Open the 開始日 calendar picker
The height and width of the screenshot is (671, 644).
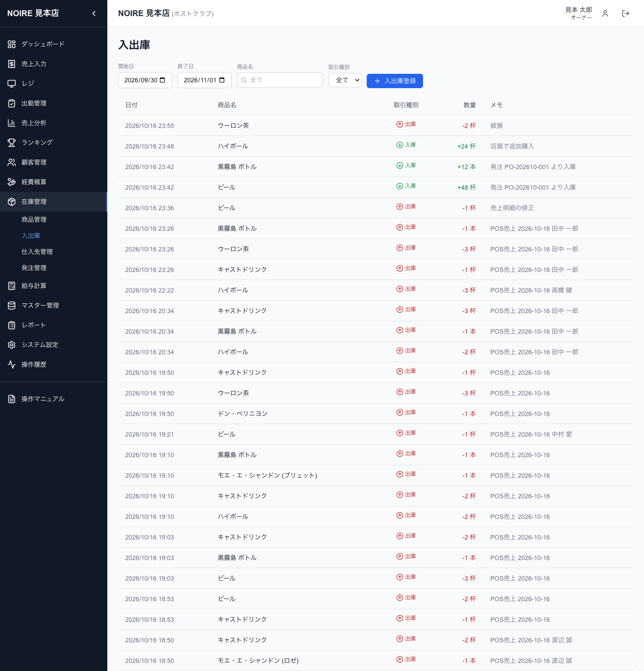point(162,80)
